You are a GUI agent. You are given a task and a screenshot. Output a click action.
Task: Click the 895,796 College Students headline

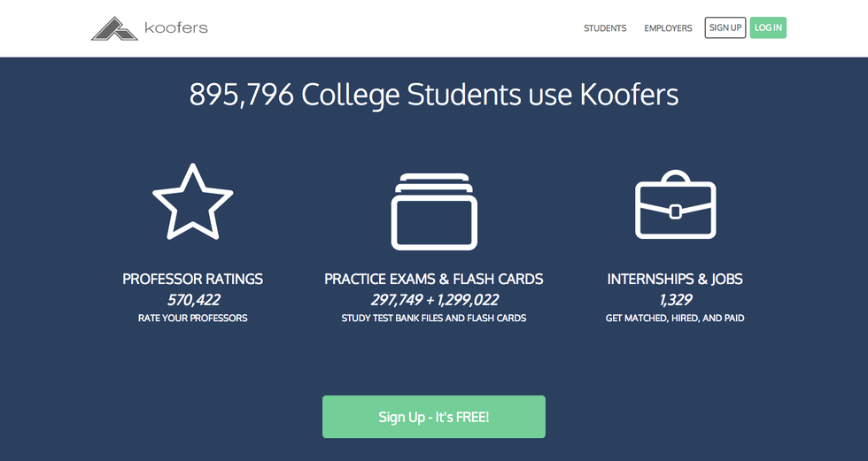433,95
